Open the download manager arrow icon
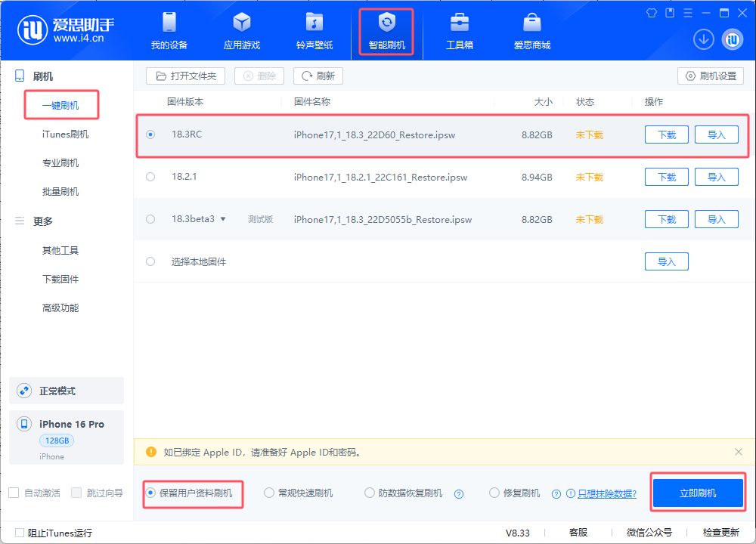The width and height of the screenshot is (756, 544). click(x=704, y=39)
